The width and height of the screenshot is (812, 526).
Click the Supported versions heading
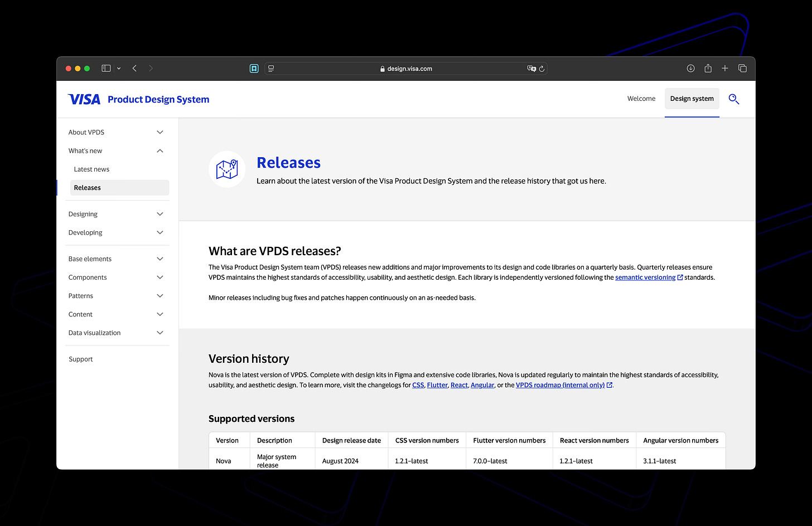[252, 418]
